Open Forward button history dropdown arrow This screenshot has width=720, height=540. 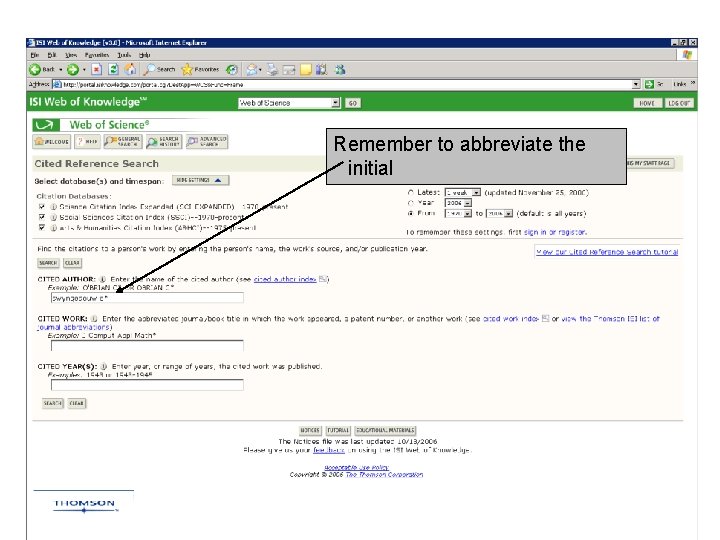tap(84, 70)
